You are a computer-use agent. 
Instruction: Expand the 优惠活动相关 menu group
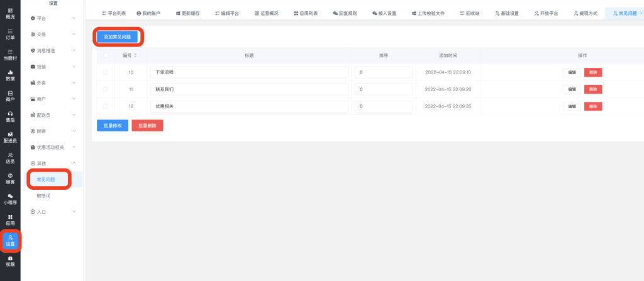[53, 147]
